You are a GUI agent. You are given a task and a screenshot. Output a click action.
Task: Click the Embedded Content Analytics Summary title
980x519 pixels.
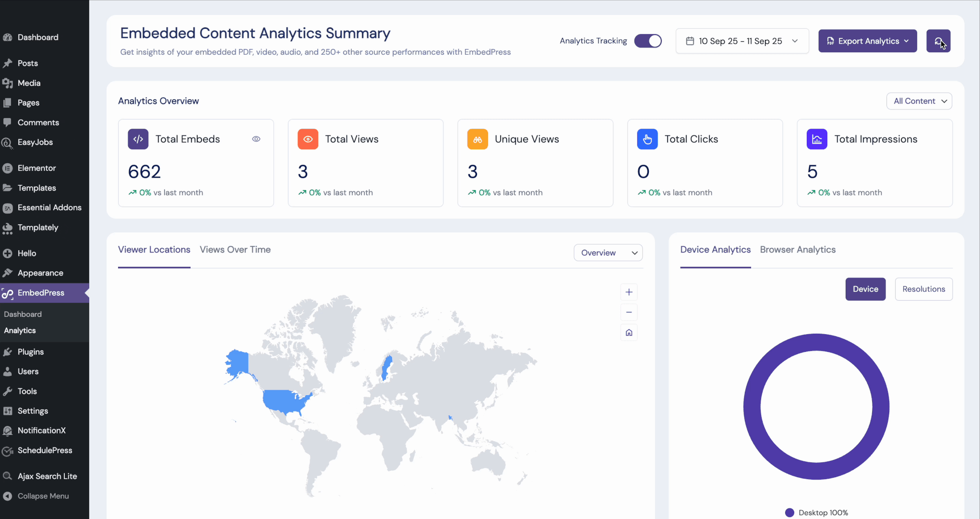coord(255,33)
